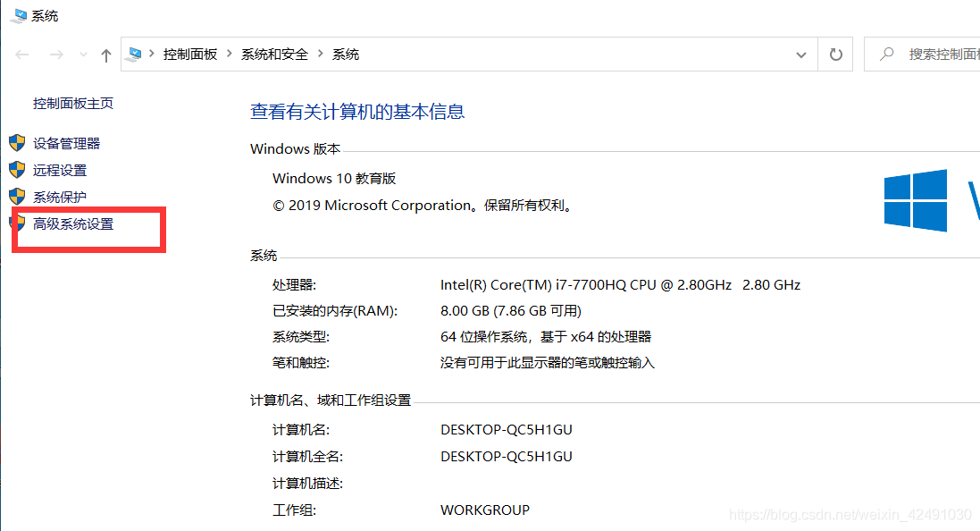
Task: Select the RAM value 8.00 GB
Action: pyautogui.click(x=511, y=311)
